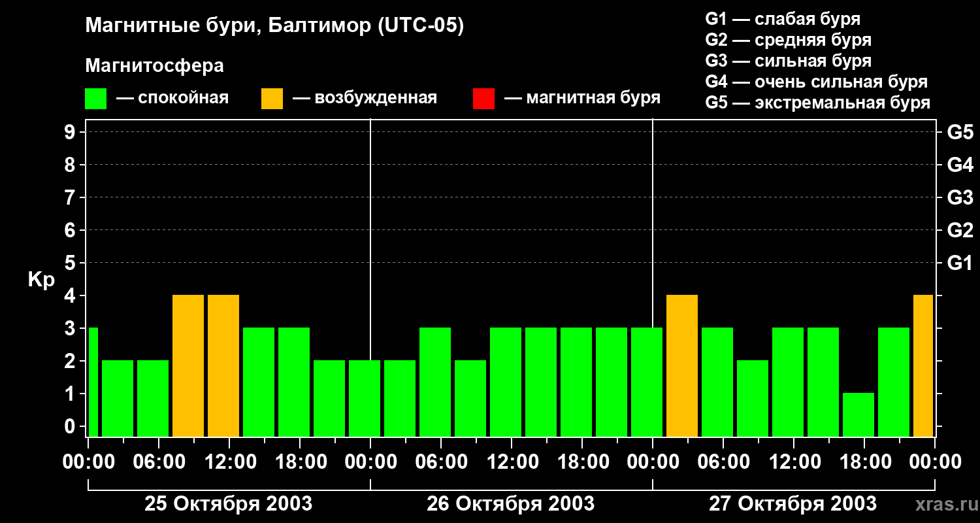
Task: Click the Kp value 7 on left axis
Action: pyautogui.click(x=71, y=198)
